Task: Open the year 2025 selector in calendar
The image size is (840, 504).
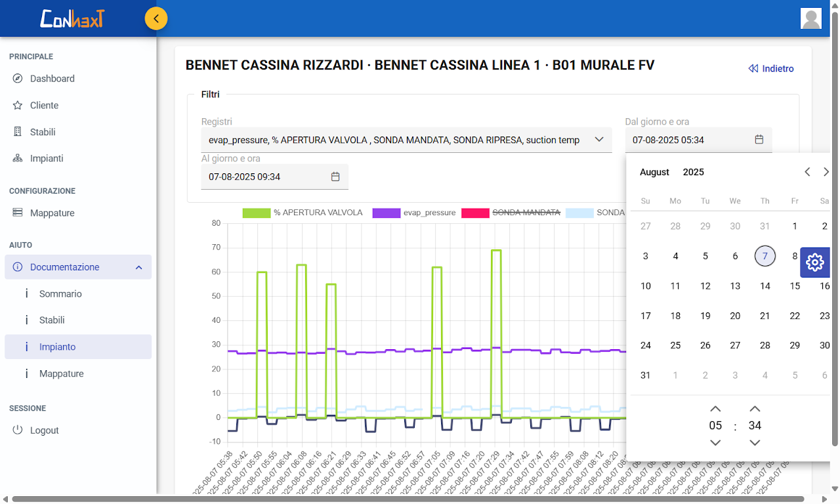Action: (x=693, y=172)
